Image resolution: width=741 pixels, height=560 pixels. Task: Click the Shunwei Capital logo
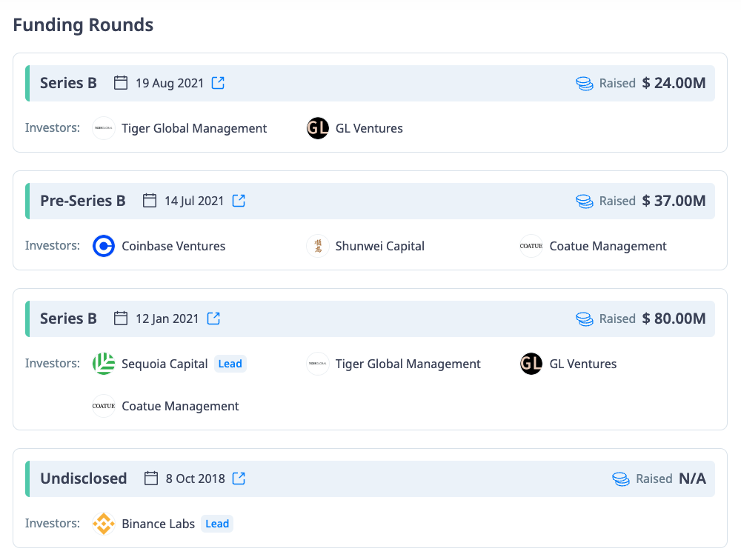(318, 246)
